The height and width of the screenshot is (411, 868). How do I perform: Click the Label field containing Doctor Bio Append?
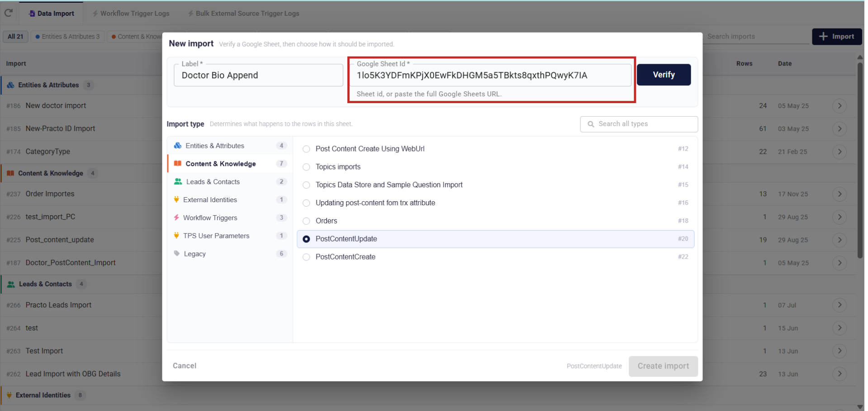258,75
